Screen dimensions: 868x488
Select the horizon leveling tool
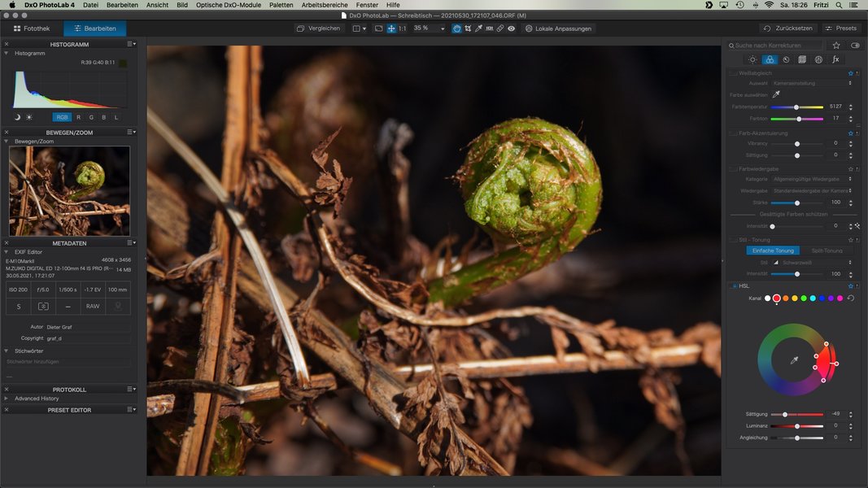click(490, 28)
